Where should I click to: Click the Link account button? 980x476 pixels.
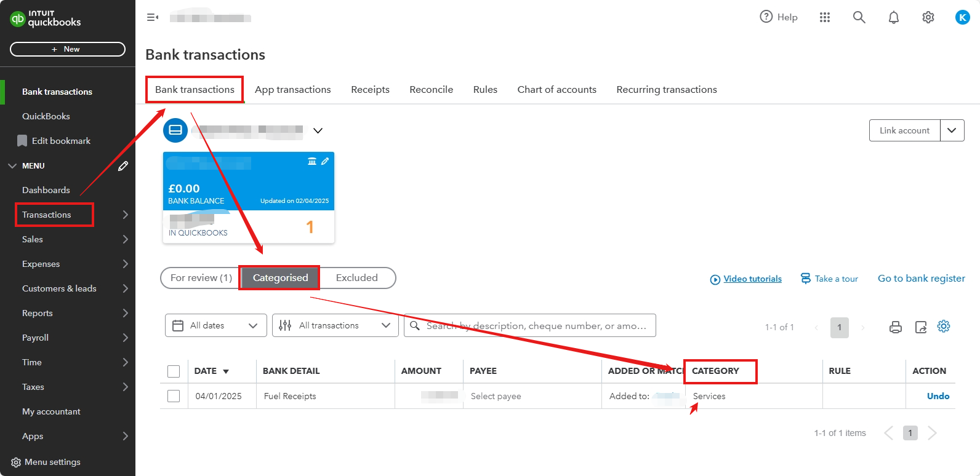(904, 130)
